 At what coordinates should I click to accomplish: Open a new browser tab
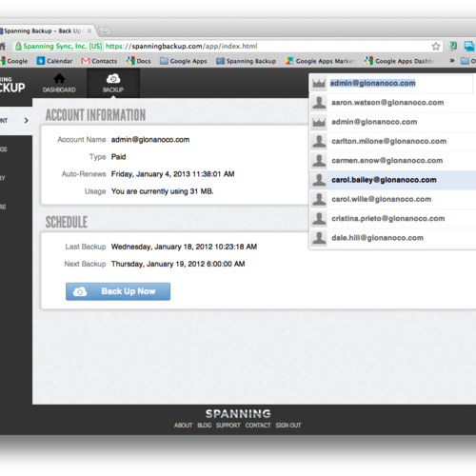tap(105, 30)
